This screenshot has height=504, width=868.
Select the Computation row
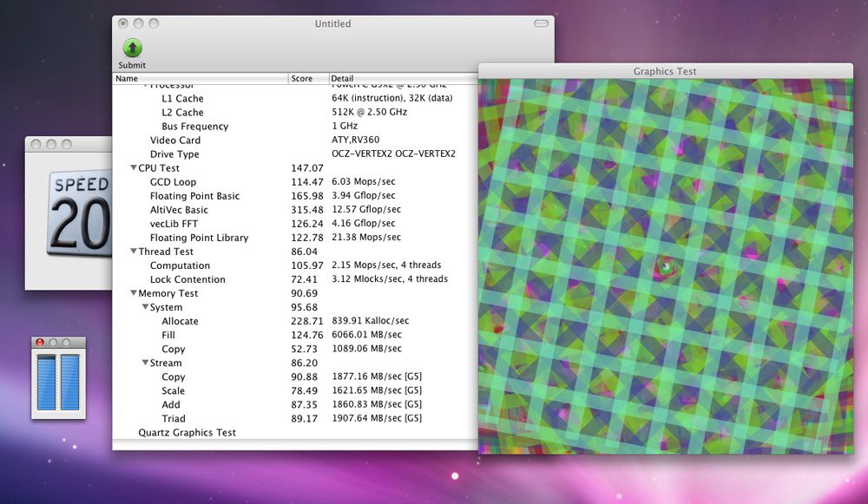pyautogui.click(x=295, y=265)
